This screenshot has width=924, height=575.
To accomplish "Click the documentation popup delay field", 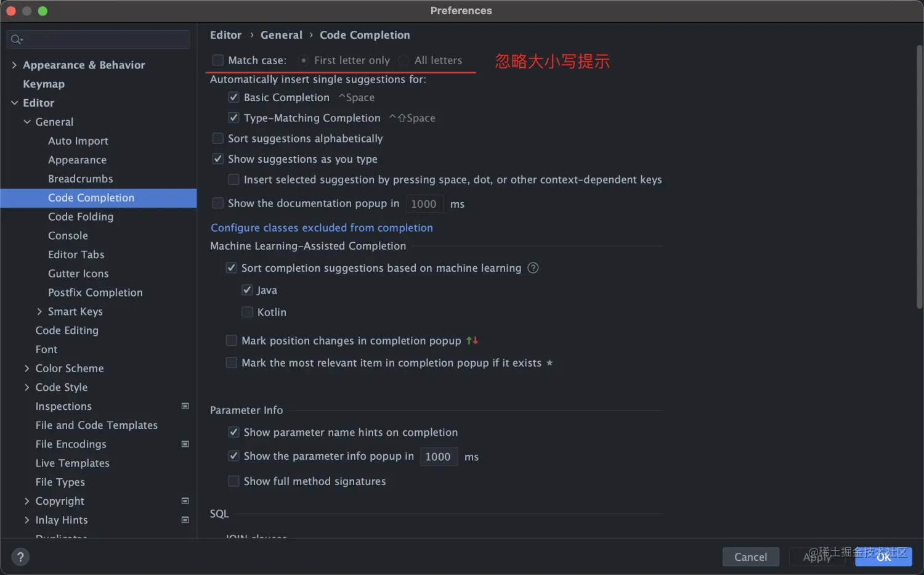I will (424, 204).
